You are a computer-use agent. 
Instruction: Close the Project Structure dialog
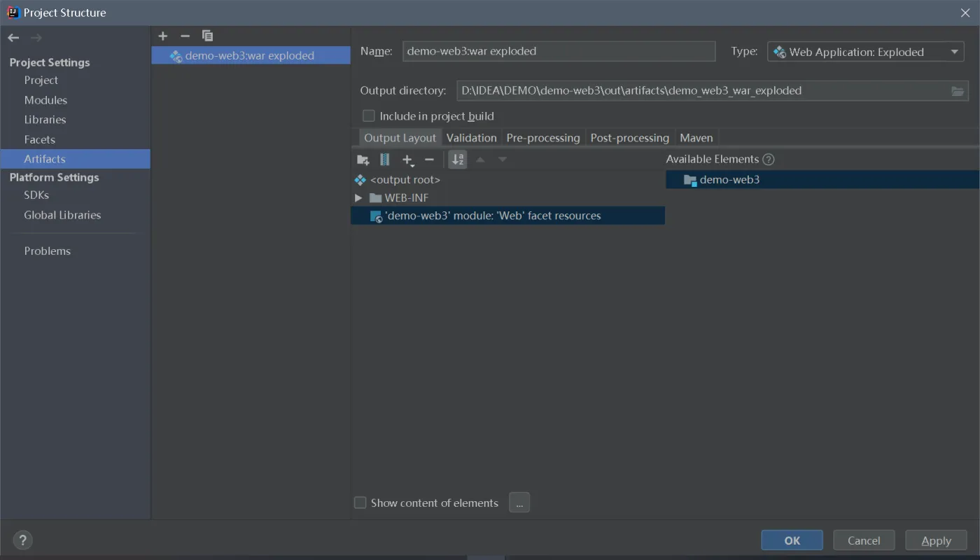pyautogui.click(x=965, y=13)
